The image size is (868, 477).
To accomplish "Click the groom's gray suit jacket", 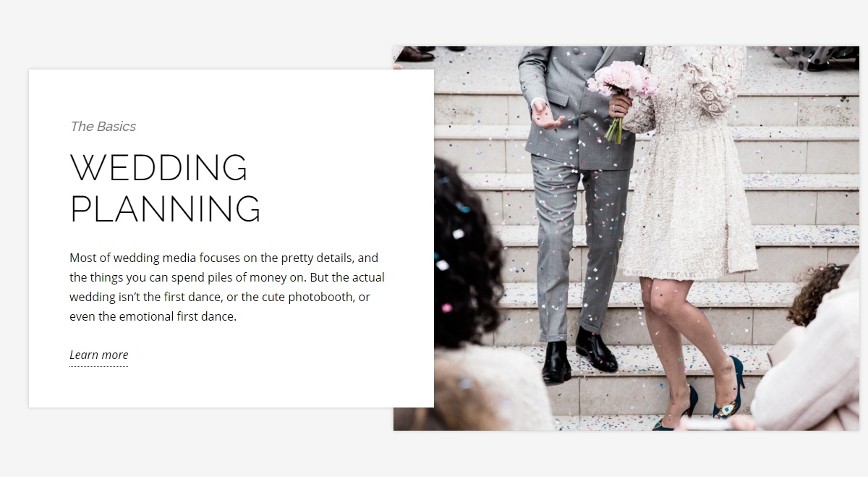I will click(579, 105).
